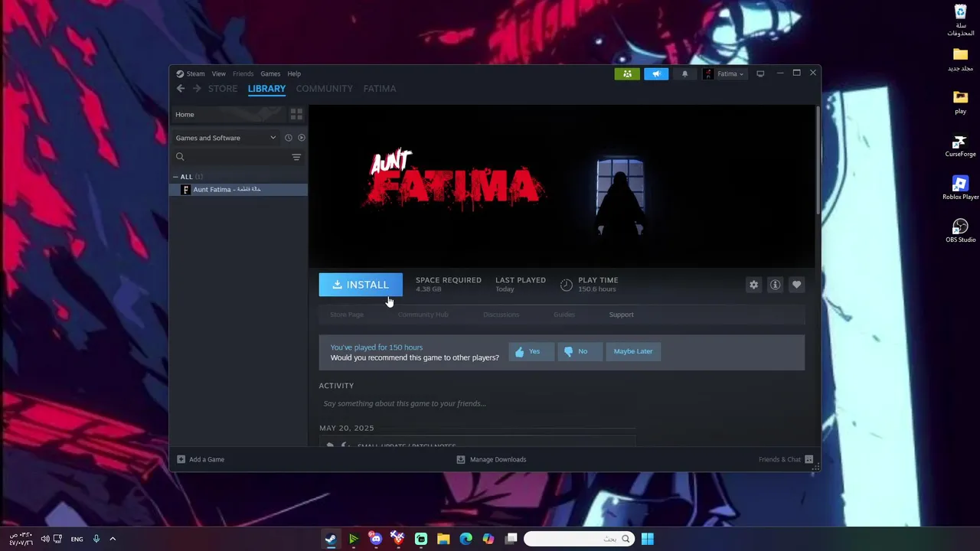Screen dimensions: 980x551
Task: Open the collections grid view icon
Action: [x=296, y=114]
